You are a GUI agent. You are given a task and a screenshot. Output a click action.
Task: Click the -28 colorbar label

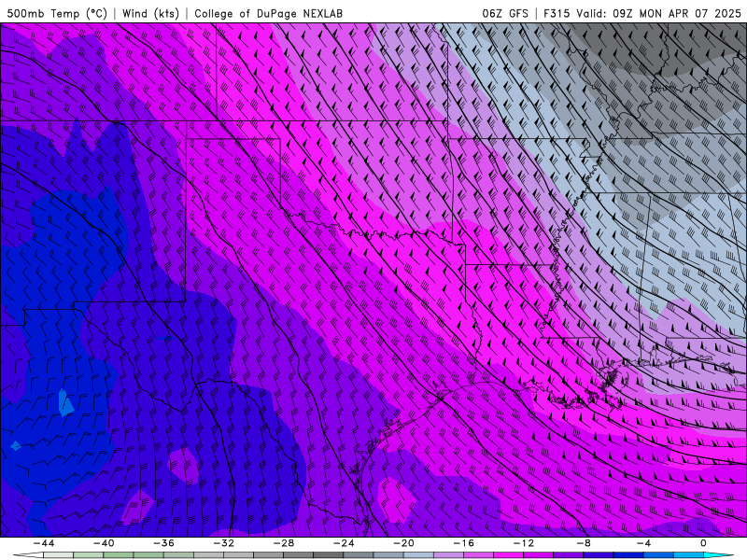(284, 543)
